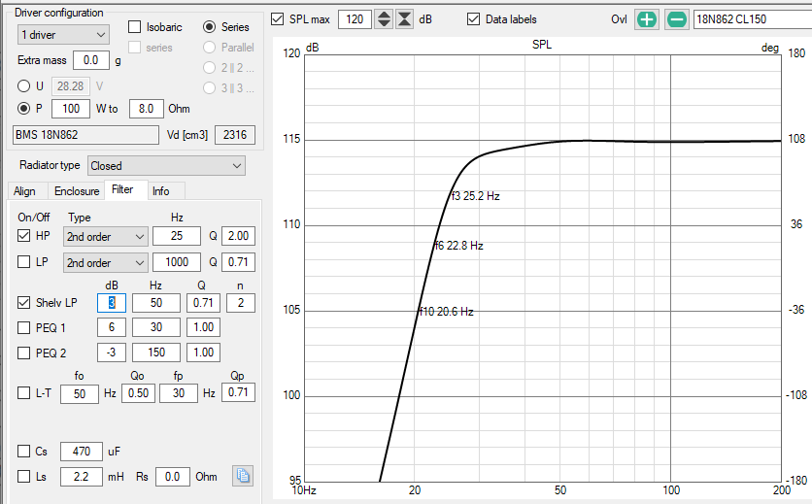Image resolution: width=812 pixels, height=504 pixels.
Task: Click the L-T Qo 0.50 field
Action: click(138, 393)
